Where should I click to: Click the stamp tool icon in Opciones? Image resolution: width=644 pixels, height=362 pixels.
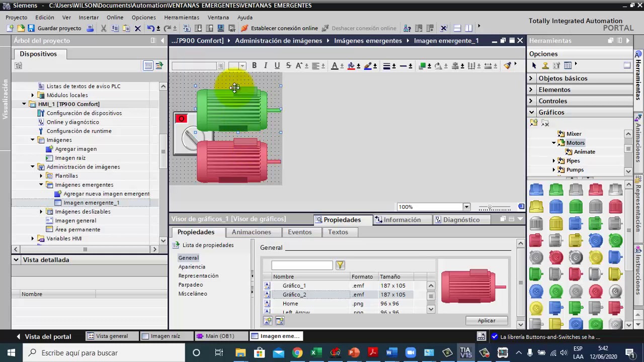point(545,65)
